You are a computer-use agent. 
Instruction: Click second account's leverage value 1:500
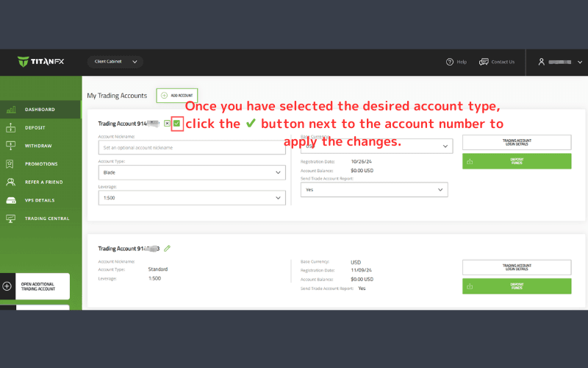point(154,278)
